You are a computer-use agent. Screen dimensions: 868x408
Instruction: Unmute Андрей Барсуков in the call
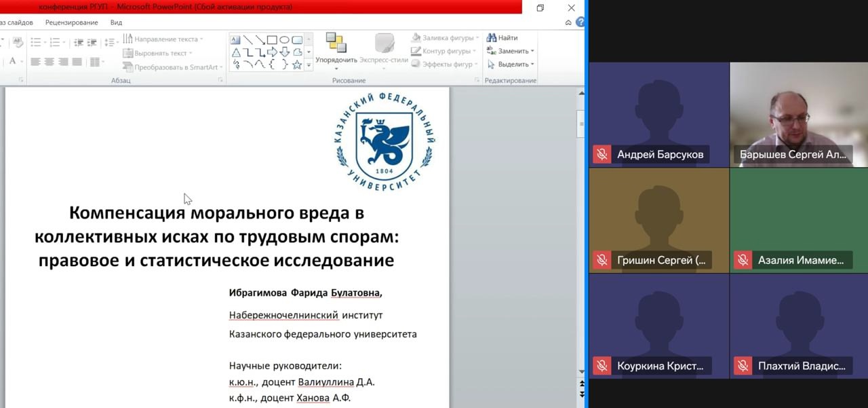[x=601, y=153]
